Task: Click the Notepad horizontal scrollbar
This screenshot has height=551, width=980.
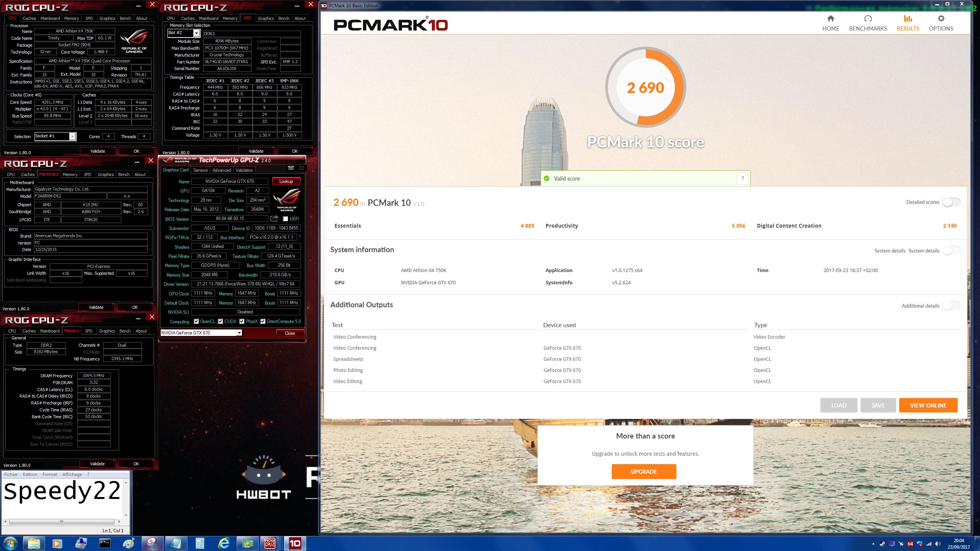Action: click(x=61, y=522)
